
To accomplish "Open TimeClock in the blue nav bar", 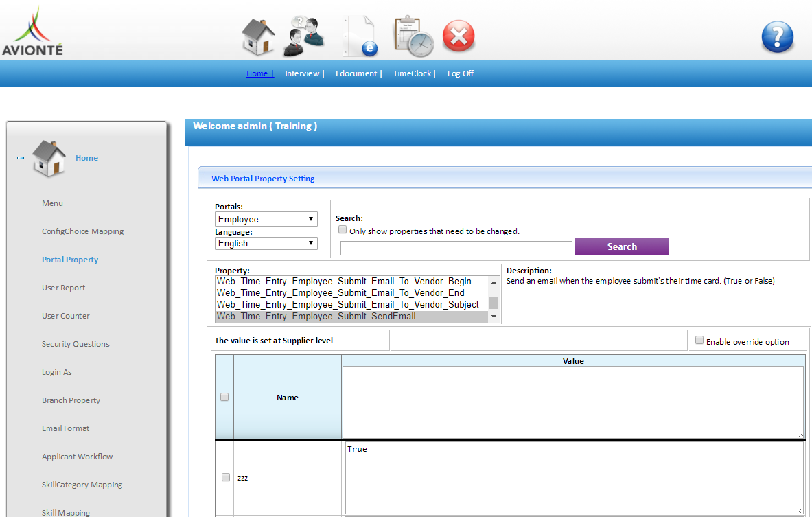I will coord(414,73).
